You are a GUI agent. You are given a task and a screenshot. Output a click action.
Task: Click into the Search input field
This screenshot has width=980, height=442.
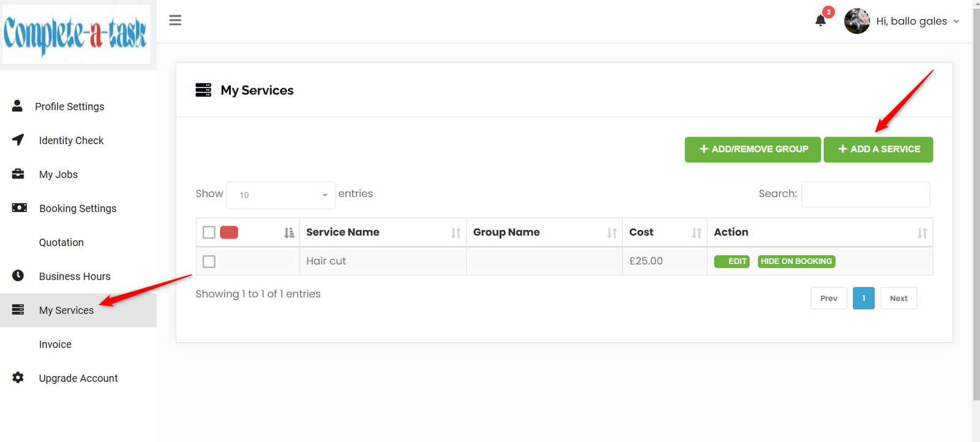(x=865, y=194)
